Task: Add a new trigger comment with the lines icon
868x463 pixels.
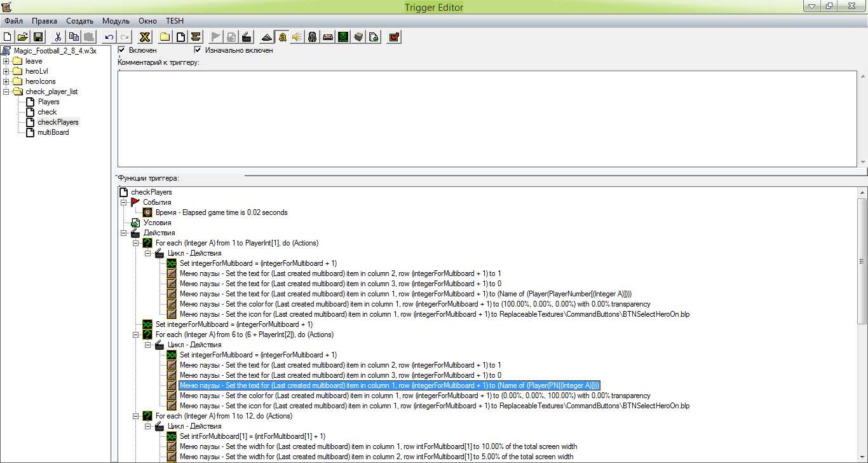Action: point(196,37)
